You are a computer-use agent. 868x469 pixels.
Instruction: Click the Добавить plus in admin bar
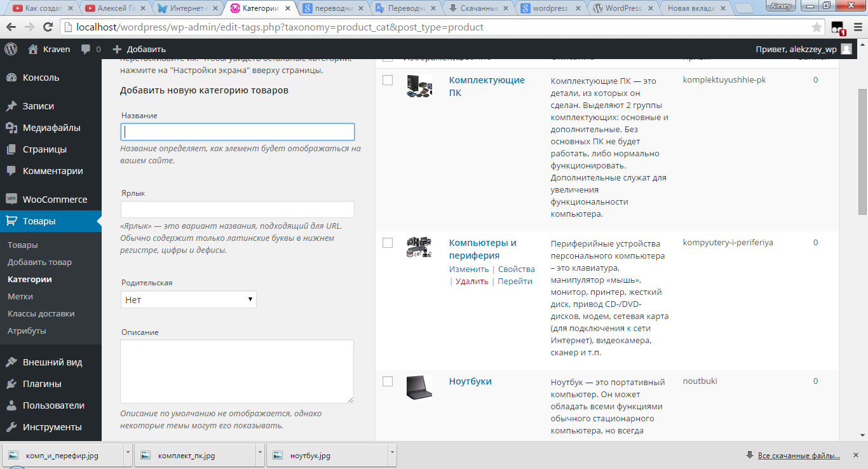[x=139, y=49]
